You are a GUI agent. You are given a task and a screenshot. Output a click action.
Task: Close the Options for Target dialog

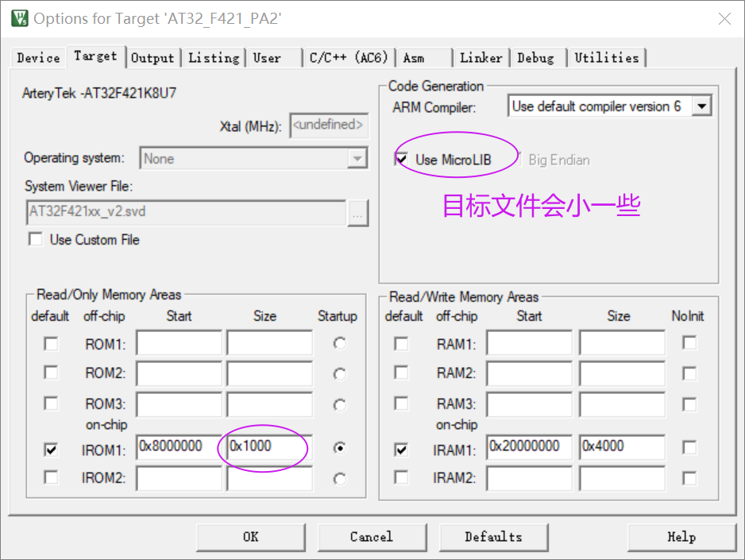click(724, 18)
